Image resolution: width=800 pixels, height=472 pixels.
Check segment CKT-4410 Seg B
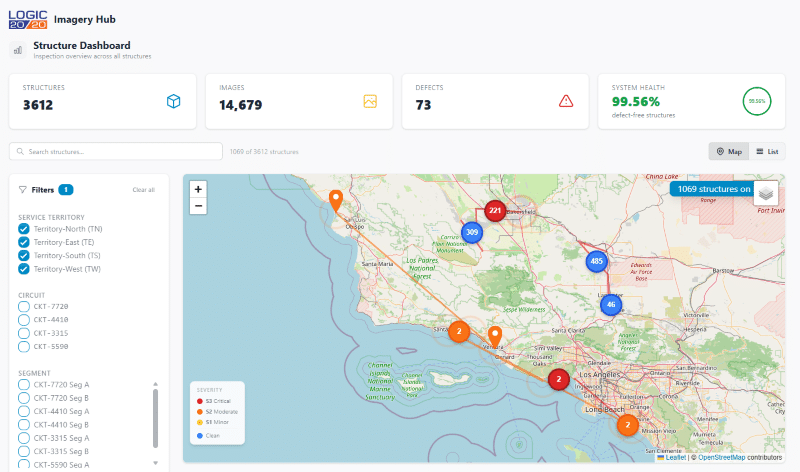[23, 425]
